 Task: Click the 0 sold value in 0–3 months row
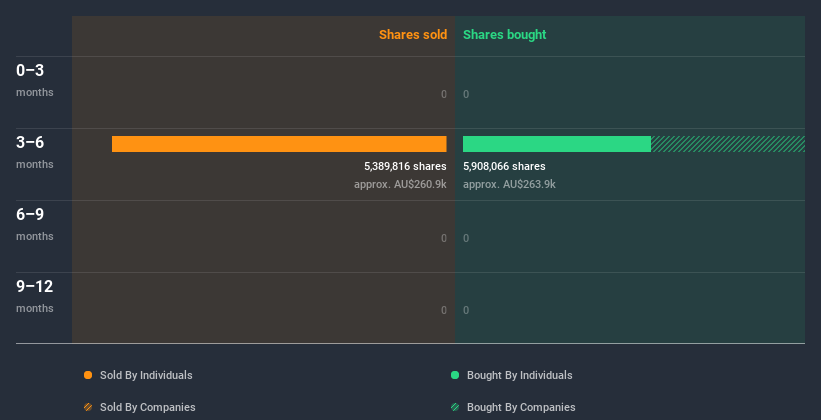pos(444,94)
